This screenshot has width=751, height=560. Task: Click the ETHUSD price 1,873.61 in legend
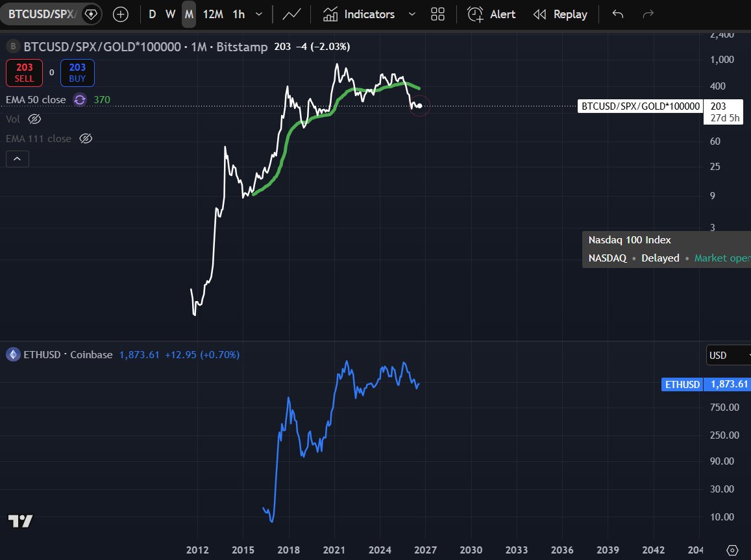[x=139, y=355]
